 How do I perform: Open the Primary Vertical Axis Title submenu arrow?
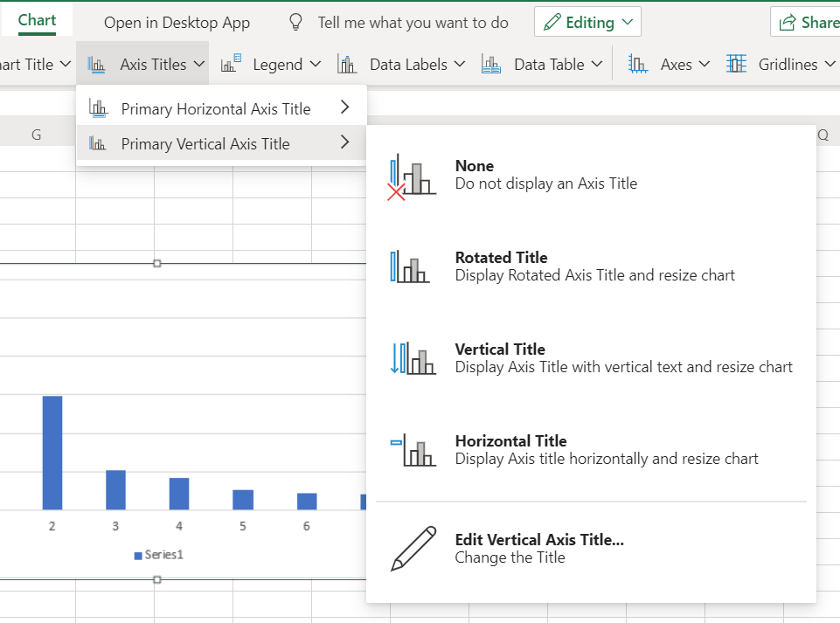point(344,142)
